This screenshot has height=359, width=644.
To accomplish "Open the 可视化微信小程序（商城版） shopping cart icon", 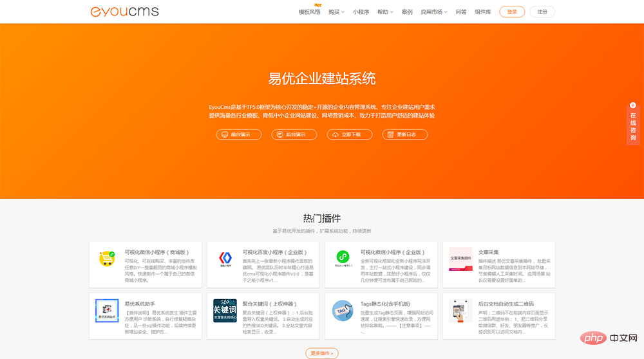I will 106,259.
